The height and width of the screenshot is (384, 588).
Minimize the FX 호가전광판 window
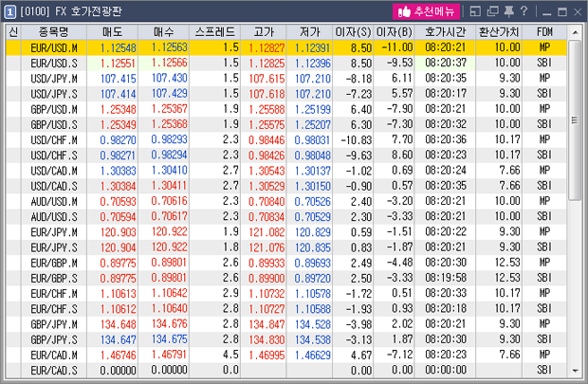point(547,12)
